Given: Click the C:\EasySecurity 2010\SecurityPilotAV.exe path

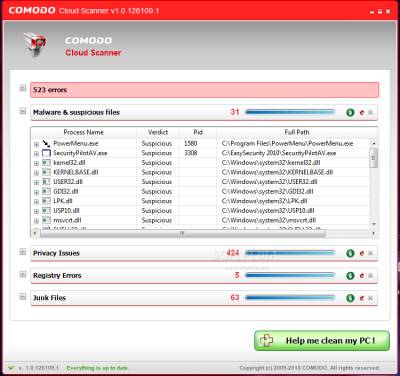Looking at the screenshot, I should coord(279,153).
